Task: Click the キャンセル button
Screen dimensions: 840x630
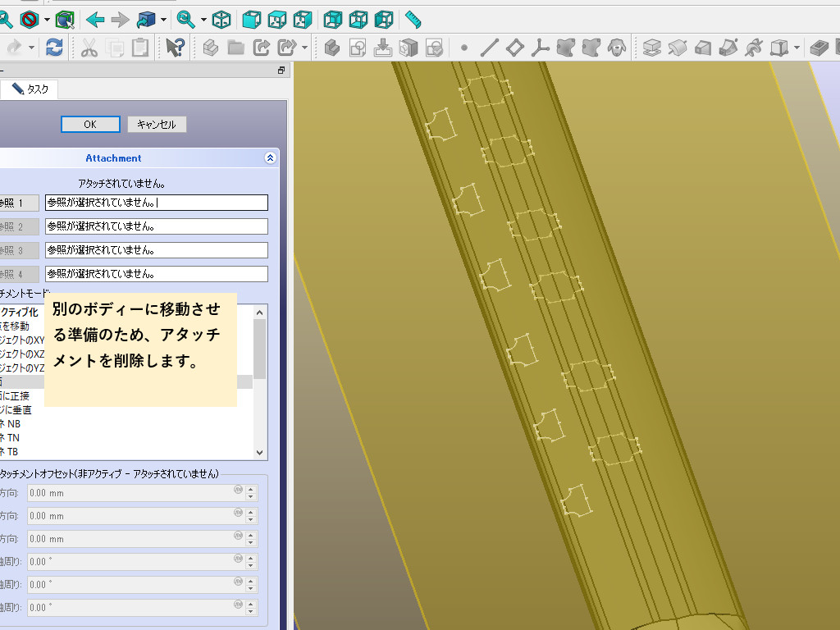Action: coord(157,124)
